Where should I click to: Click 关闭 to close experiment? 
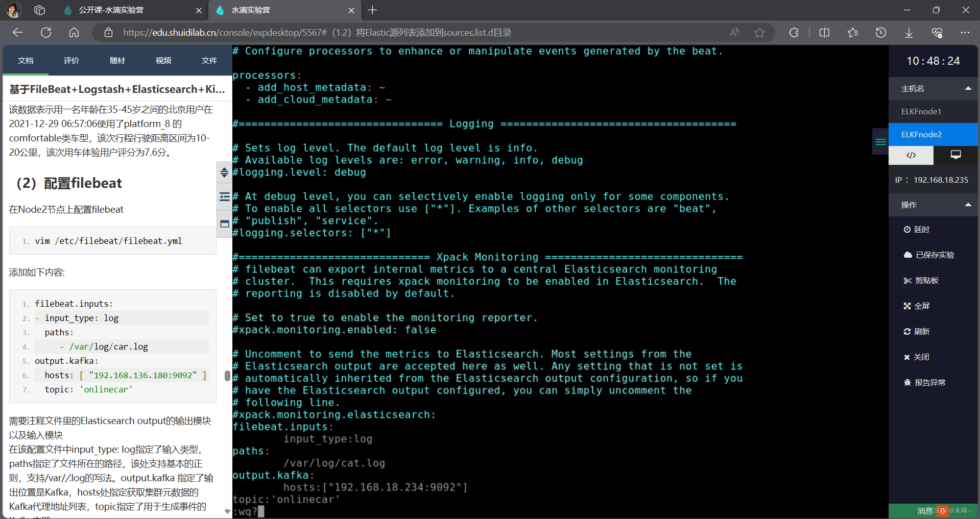pyautogui.click(x=917, y=357)
